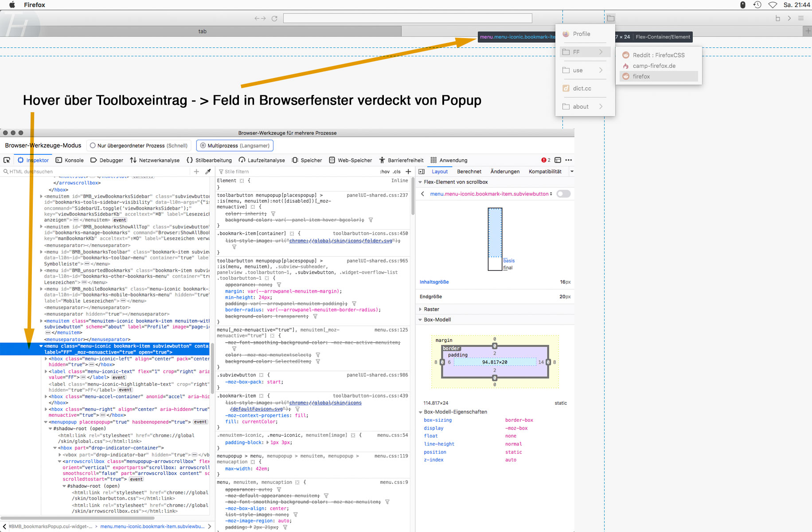The image size is (812, 532).
Task: Open the Netzwerkanalyse panel
Action: [x=155, y=160]
